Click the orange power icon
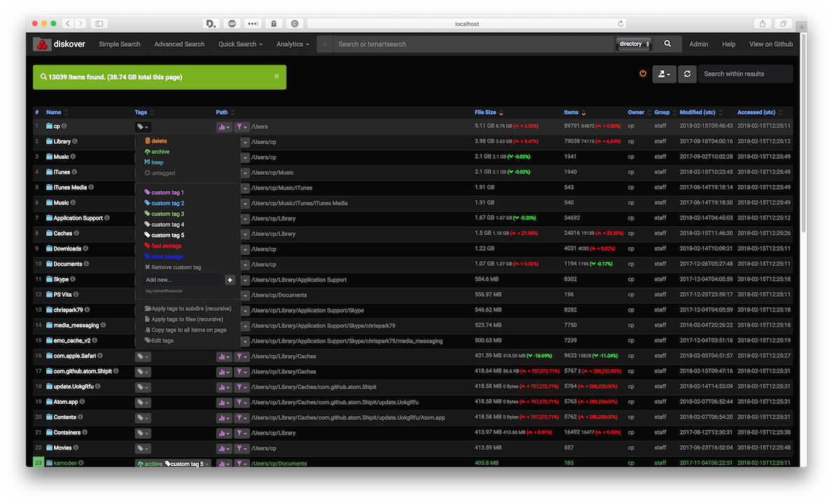 coord(643,73)
